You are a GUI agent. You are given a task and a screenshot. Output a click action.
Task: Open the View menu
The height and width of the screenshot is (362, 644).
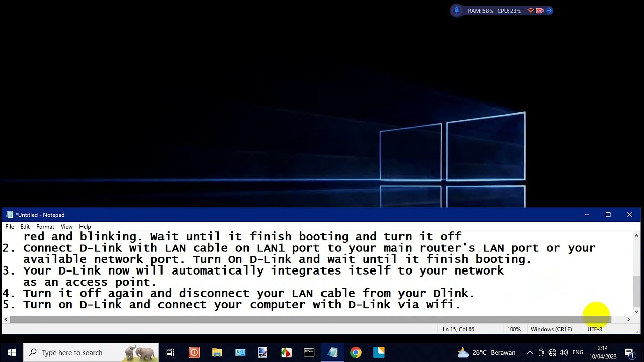(x=66, y=227)
